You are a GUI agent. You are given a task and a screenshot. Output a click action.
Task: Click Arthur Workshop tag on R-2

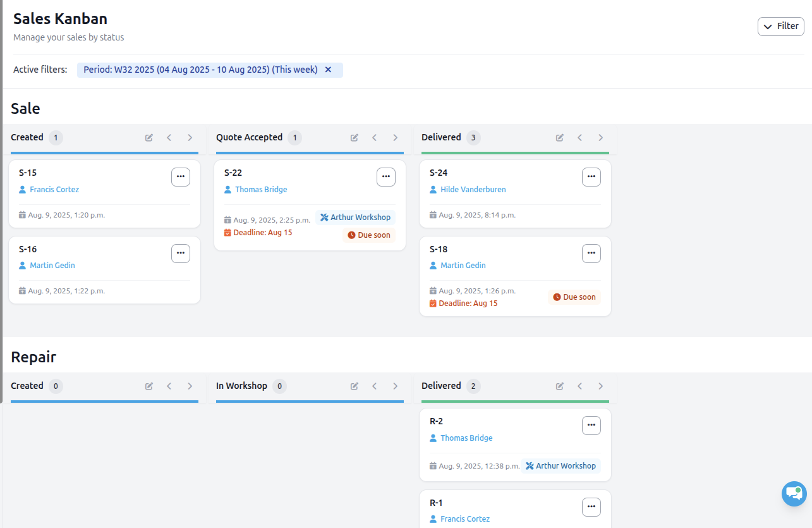click(x=561, y=466)
